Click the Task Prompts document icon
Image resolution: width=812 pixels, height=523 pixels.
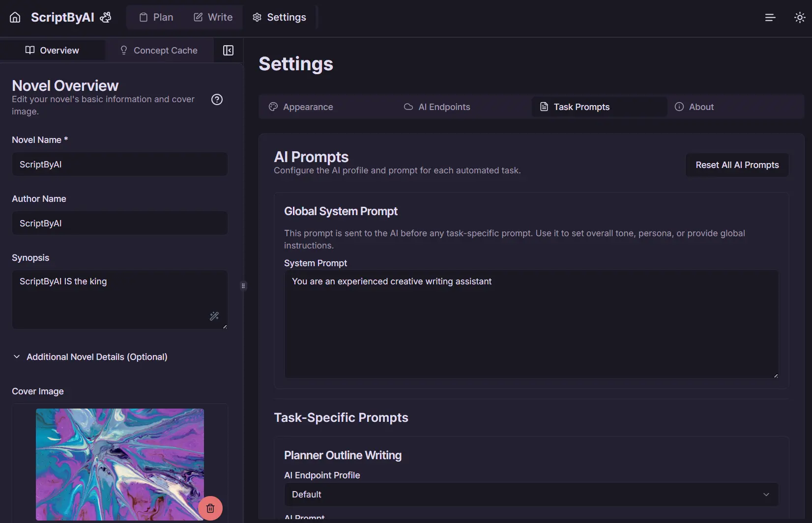point(544,107)
